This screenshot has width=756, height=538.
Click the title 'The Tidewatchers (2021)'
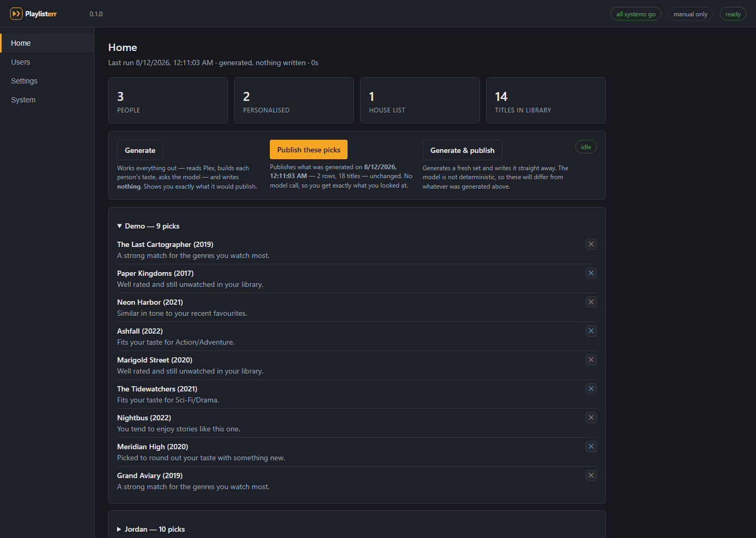(x=157, y=389)
